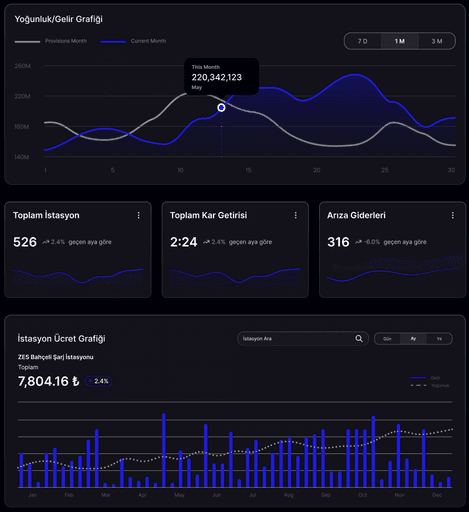Click the Toplam İstasyon card title
Image resolution: width=469 pixels, height=512 pixels.
pos(46,215)
